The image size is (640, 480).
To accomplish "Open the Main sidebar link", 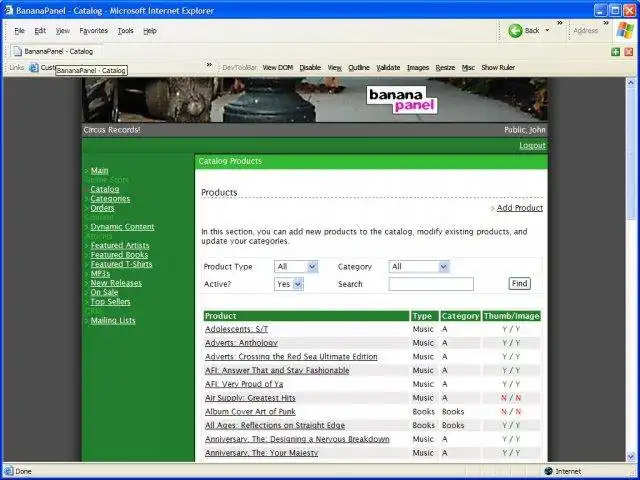I will click(99, 170).
